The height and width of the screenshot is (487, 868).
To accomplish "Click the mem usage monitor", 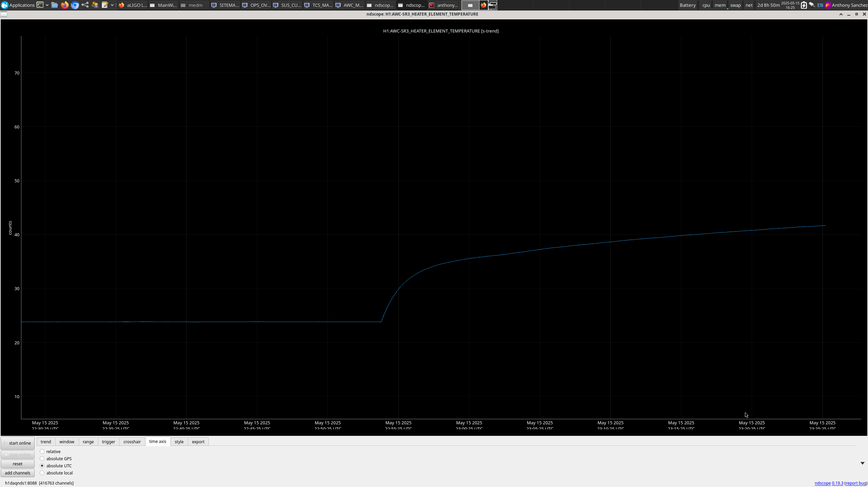I will click(720, 5).
